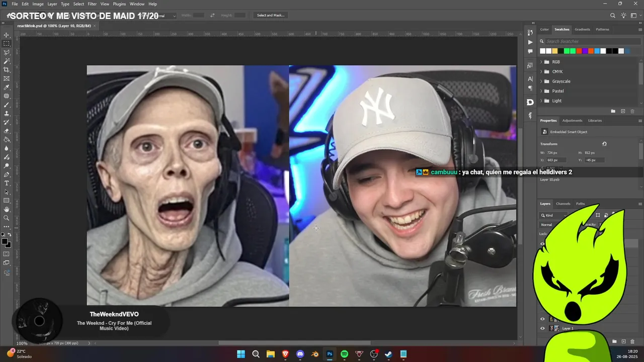The height and width of the screenshot is (362, 644).
Task: Open the Actions panel play icon
Action: pos(530,42)
